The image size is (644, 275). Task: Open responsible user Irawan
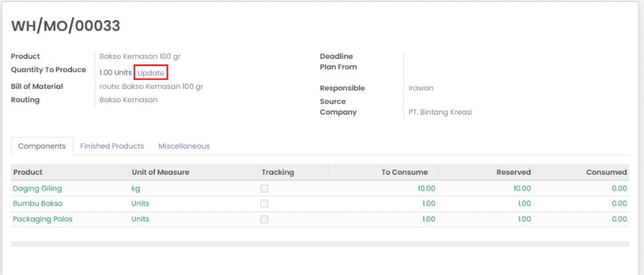click(x=421, y=88)
